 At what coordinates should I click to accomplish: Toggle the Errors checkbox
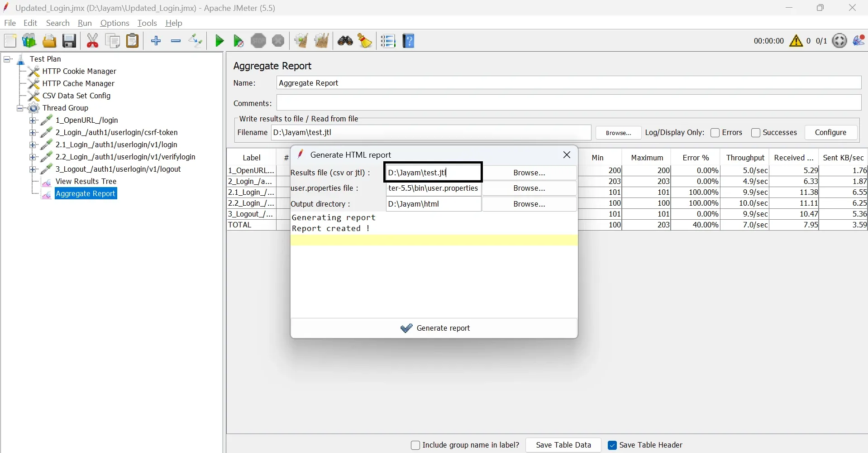[x=715, y=133]
